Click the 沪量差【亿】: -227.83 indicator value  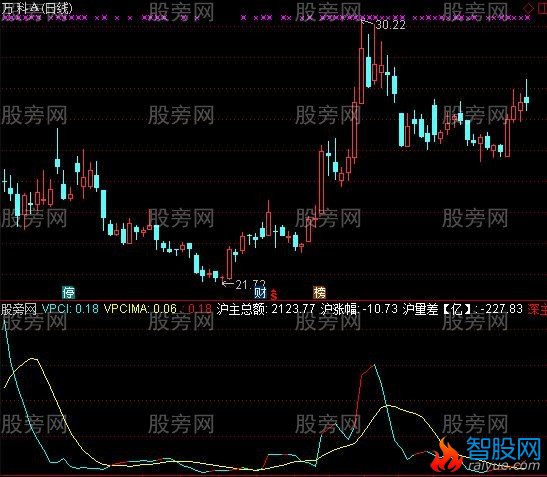coord(463,309)
